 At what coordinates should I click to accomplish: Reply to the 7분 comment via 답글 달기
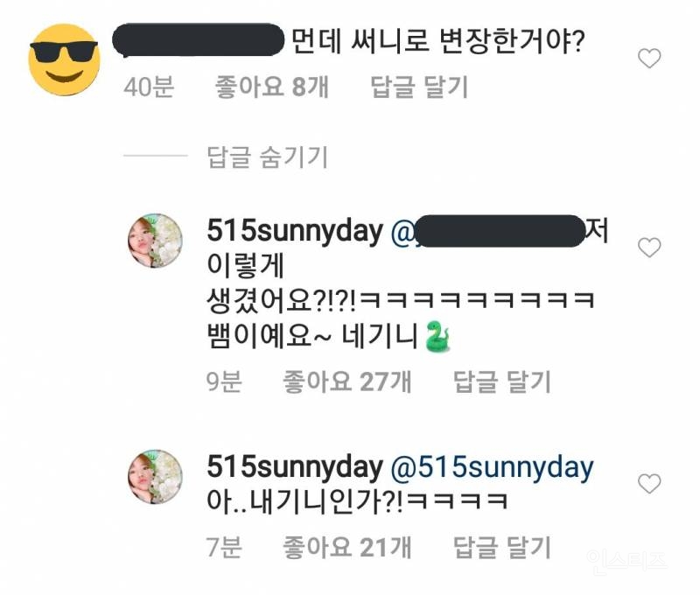502,547
